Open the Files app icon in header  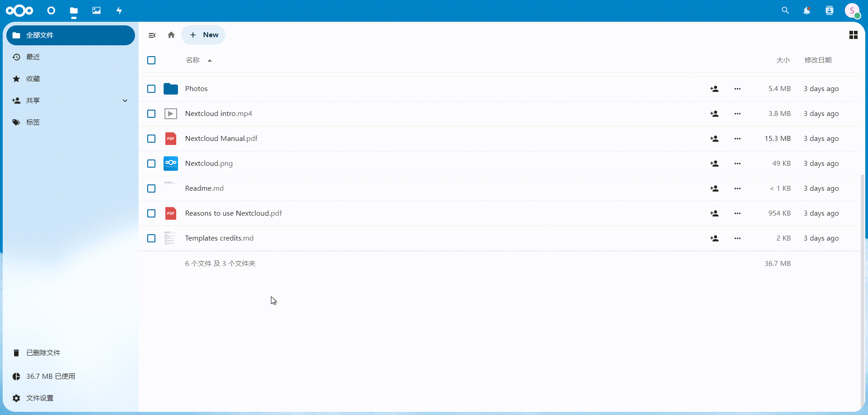(74, 10)
